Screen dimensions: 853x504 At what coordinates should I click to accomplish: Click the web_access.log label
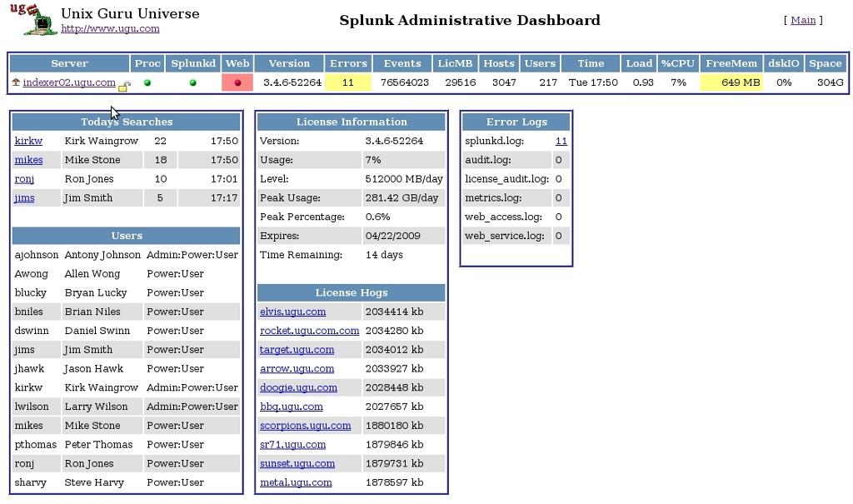pyautogui.click(x=504, y=217)
